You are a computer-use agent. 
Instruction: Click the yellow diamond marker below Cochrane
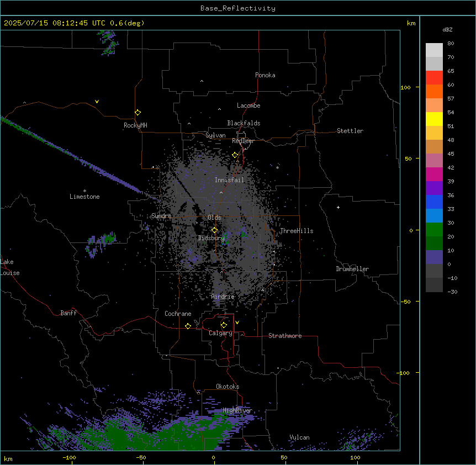click(x=188, y=326)
